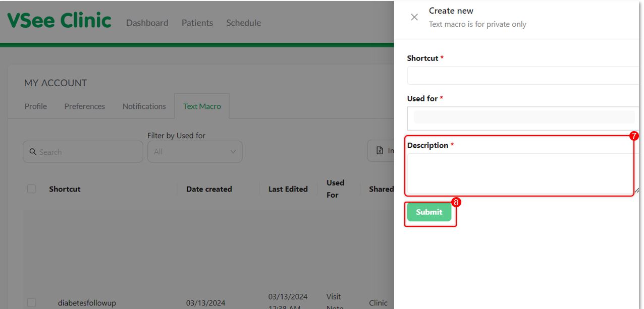Expand the Filter by Used for chevron
Screen dimensions: 644x309
233,152
